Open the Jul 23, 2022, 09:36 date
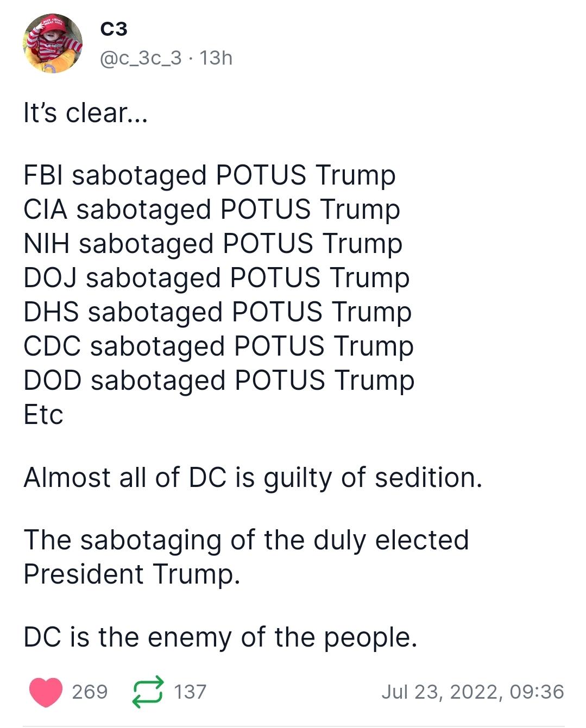 coord(472,692)
